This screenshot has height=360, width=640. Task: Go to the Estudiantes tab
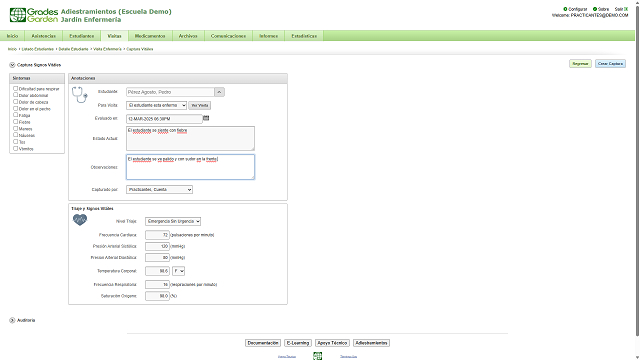(82, 36)
